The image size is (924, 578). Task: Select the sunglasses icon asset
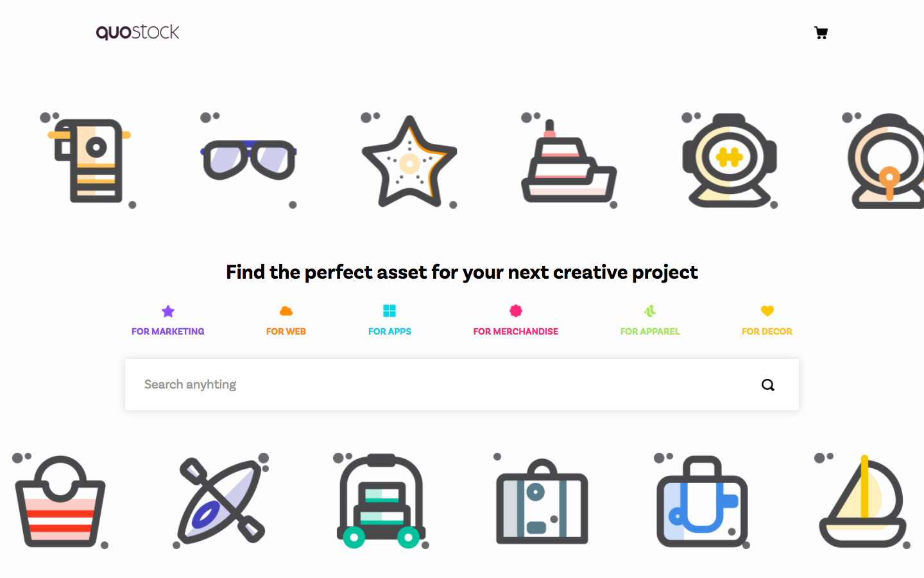(x=249, y=160)
